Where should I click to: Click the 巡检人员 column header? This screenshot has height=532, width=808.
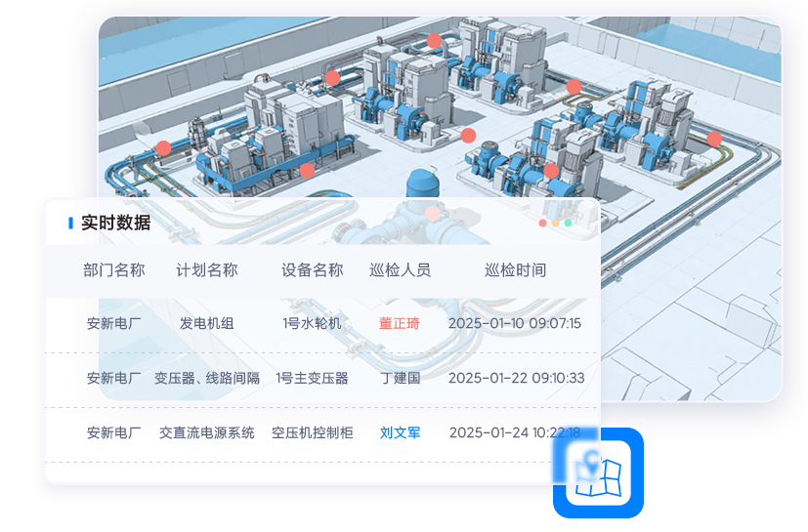(400, 270)
